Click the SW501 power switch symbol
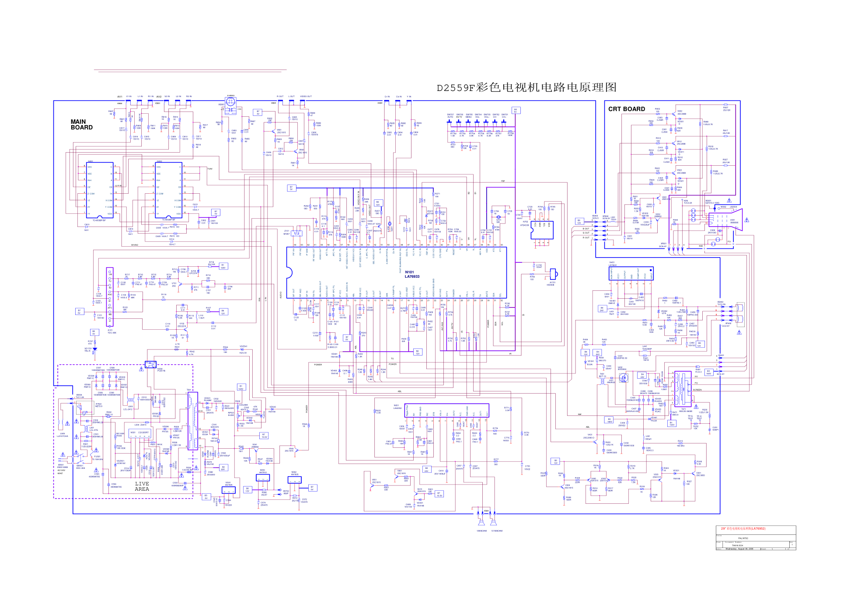868x614 pixels. point(80,459)
